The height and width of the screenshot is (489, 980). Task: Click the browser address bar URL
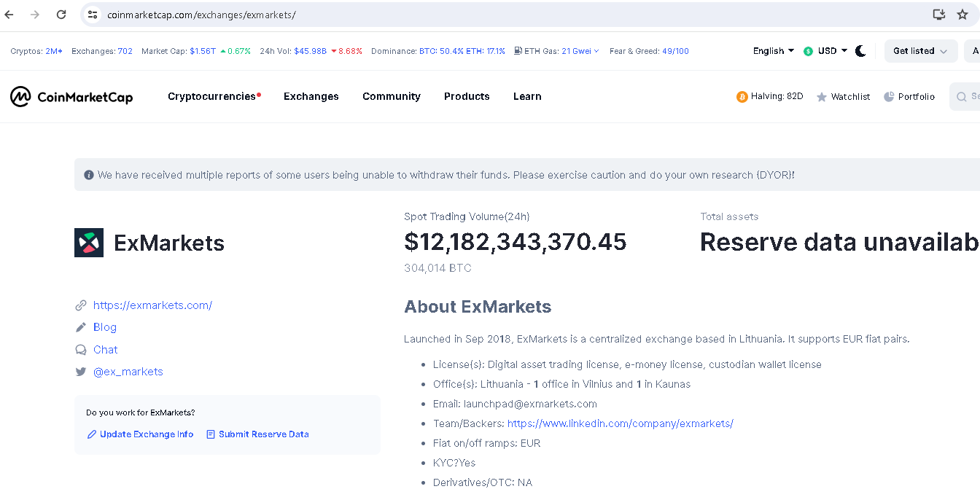point(201,15)
